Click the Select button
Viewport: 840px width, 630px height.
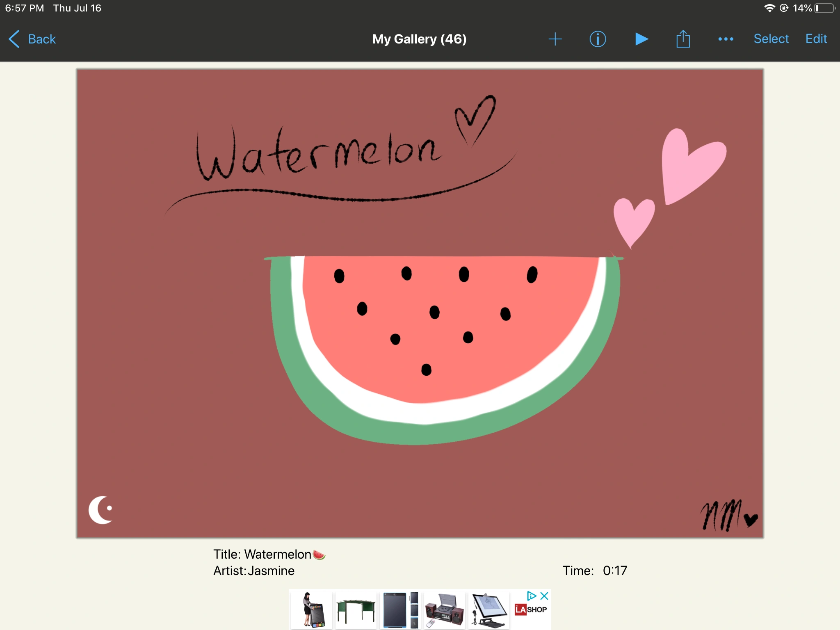[x=771, y=39]
